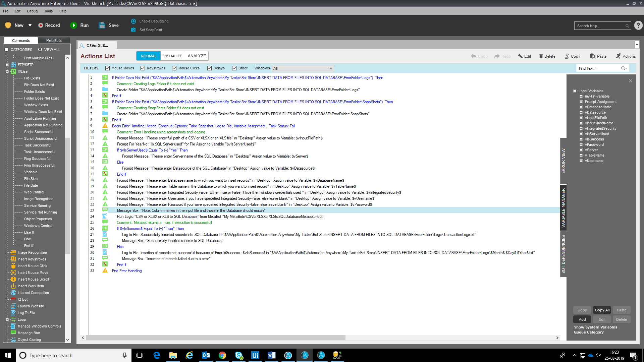The image size is (644, 362).
Task: Toggle the Keystrokes filter checkbox
Action: 143,68
